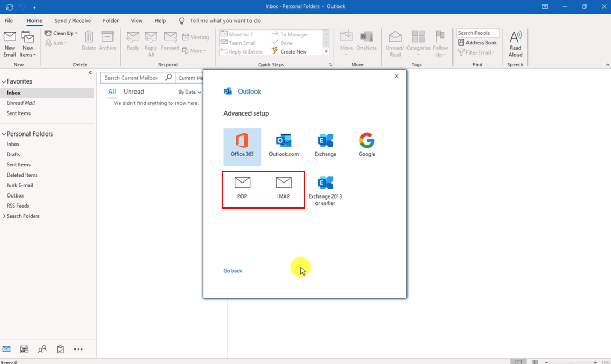Click Meeting button in Respond group
The image size is (611, 364).
pyautogui.click(x=195, y=37)
